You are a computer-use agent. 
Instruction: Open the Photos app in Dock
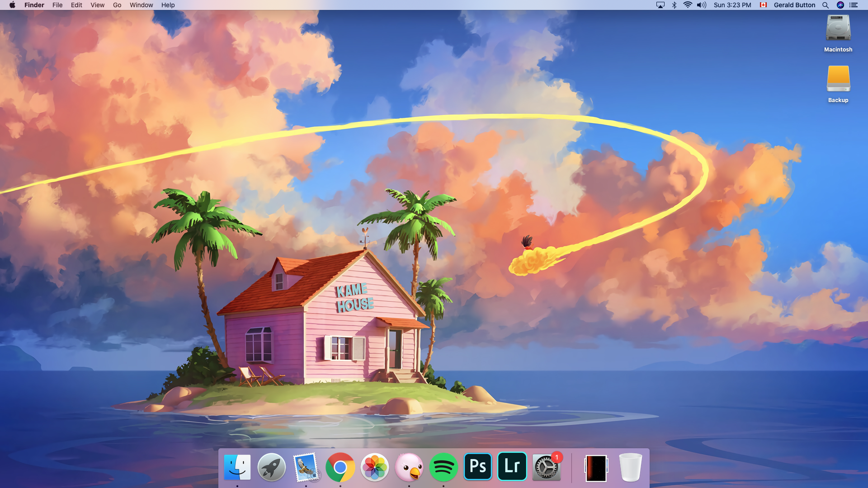pyautogui.click(x=375, y=467)
